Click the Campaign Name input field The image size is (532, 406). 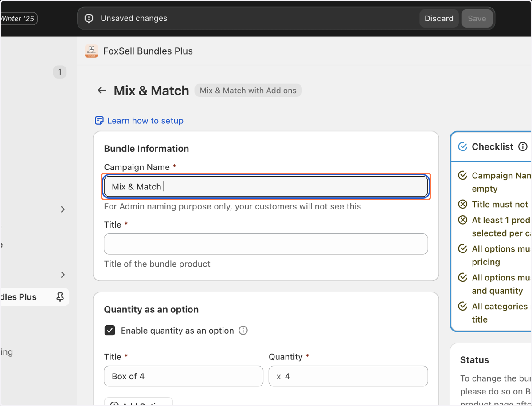(x=266, y=187)
